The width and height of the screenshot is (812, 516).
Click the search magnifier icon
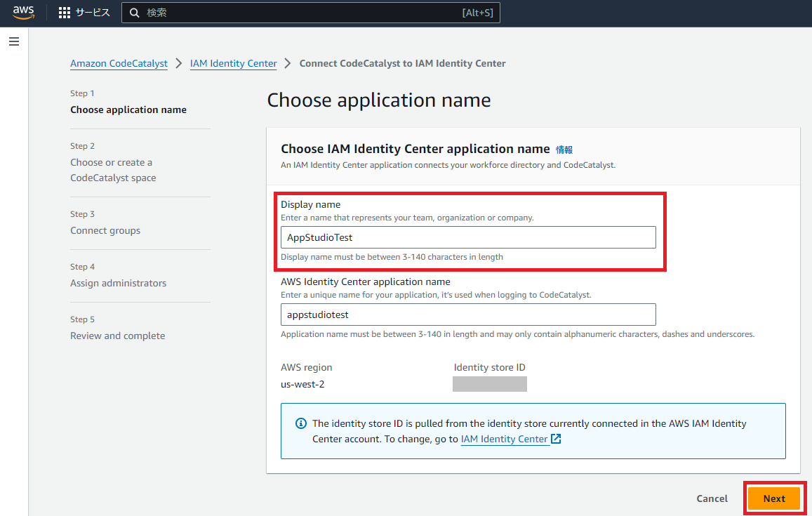135,13
